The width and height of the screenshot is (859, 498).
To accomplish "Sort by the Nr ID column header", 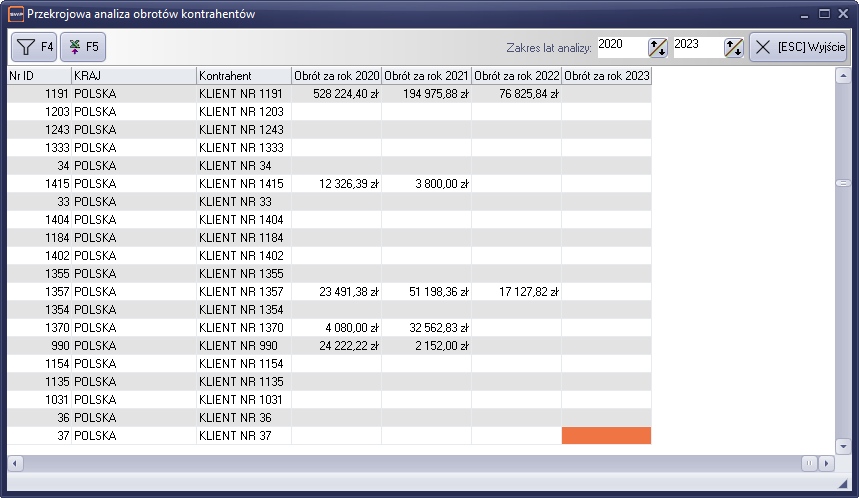I will pos(38,76).
